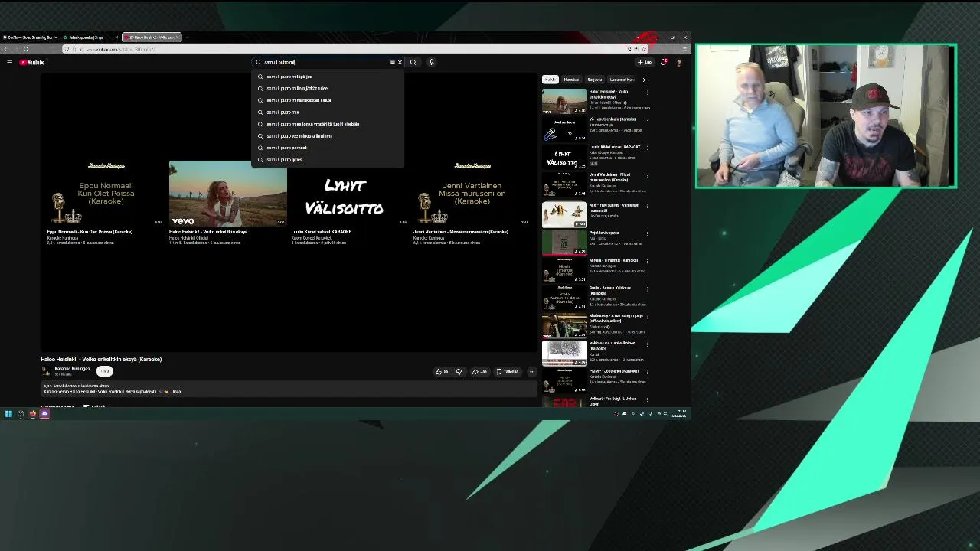Go to the YouTube home logo

tap(32, 62)
